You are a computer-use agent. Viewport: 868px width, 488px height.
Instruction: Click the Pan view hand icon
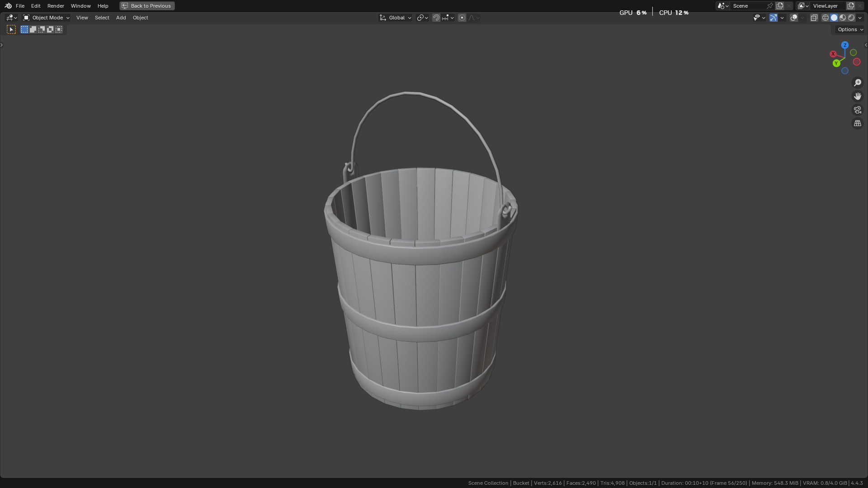858,96
